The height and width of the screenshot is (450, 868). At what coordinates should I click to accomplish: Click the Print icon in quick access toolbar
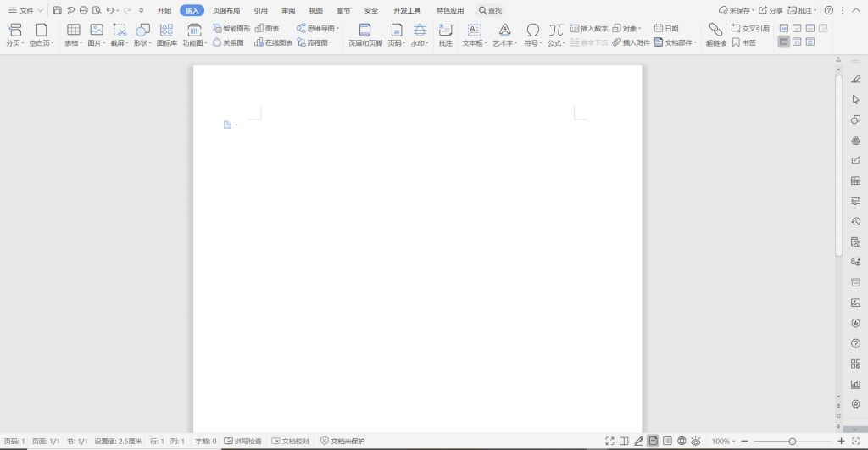84,10
